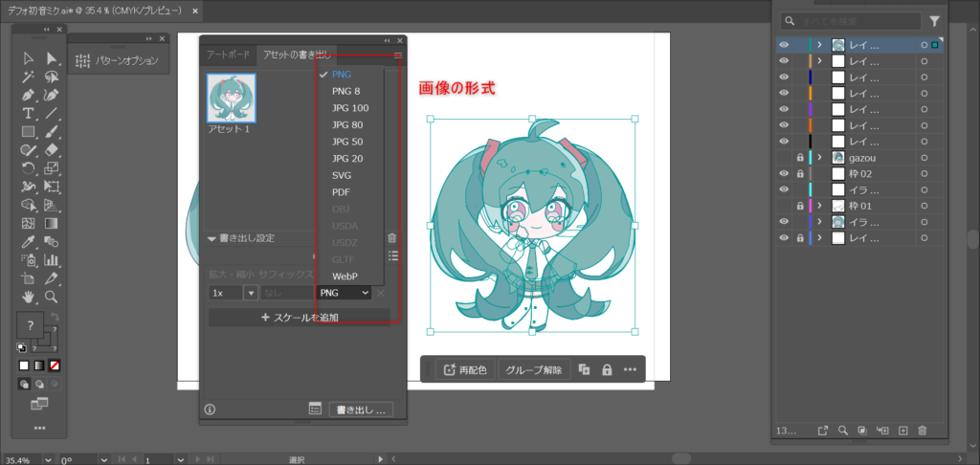Click the lock icon in the floating taskbar
The width and height of the screenshot is (980, 465).
[x=607, y=369]
